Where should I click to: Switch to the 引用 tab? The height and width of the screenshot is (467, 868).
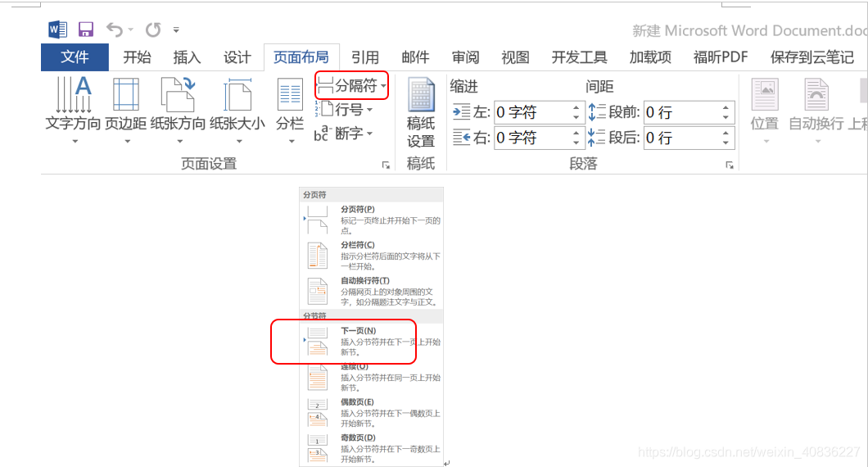click(364, 57)
